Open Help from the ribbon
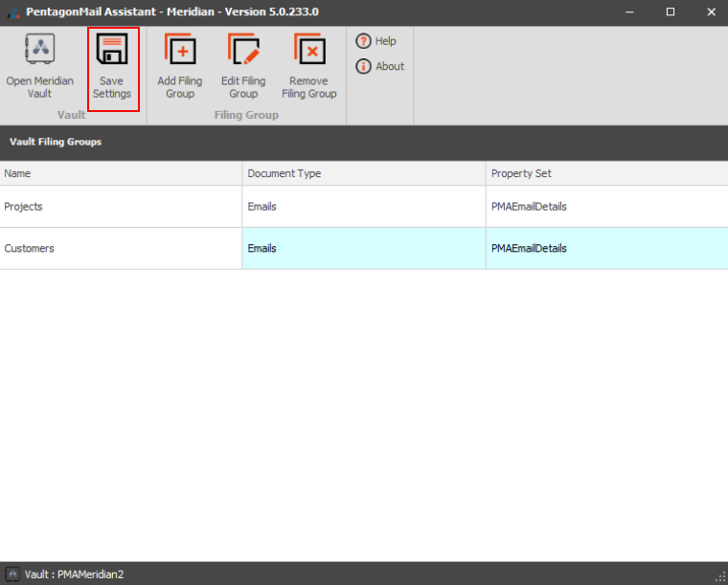Image resolution: width=728 pixels, height=585 pixels. point(376,41)
